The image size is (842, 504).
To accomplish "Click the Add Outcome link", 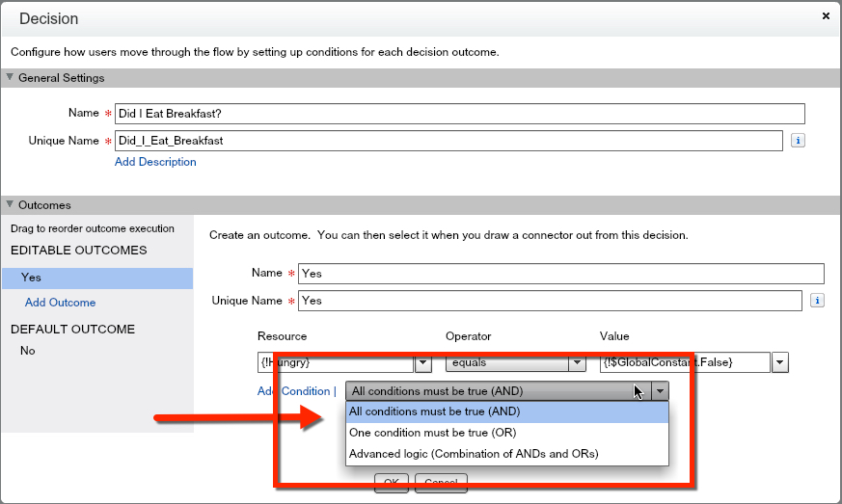I will click(60, 303).
